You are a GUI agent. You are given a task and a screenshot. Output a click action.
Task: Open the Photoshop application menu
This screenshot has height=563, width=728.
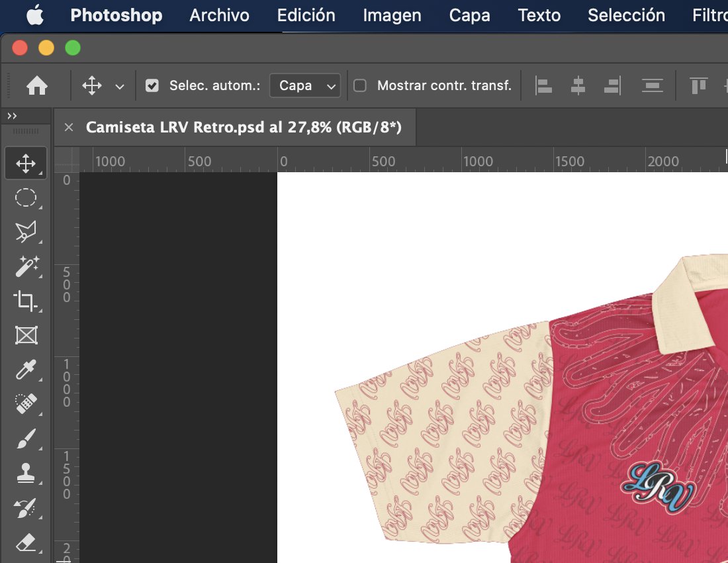pos(116,15)
